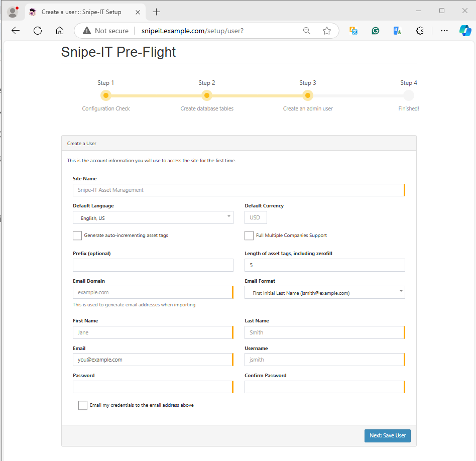This screenshot has width=476, height=461.
Task: Click the Step 4 Finished marker
Action: coord(409,95)
